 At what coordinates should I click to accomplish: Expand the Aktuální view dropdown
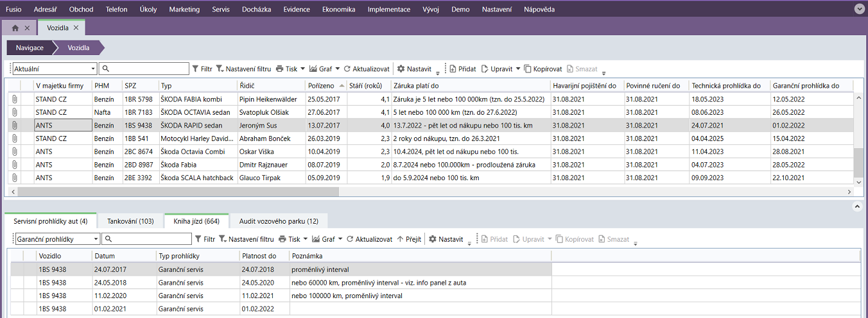92,69
